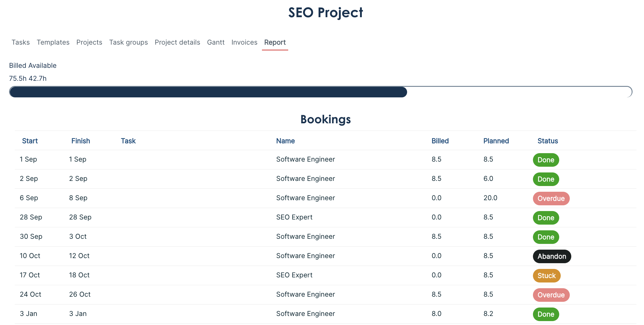Click the Planned column header
Viewport: 644px width, 325px height.
496,141
